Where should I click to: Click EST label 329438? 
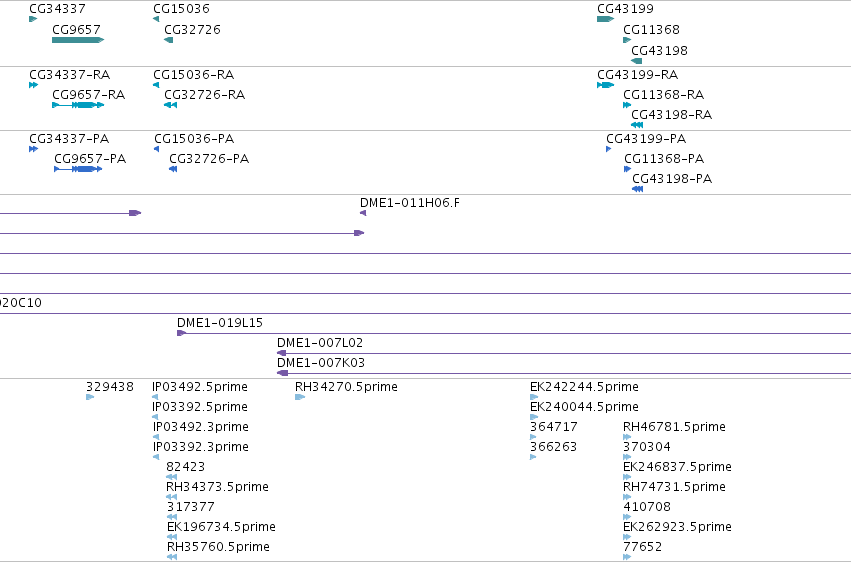(110, 387)
